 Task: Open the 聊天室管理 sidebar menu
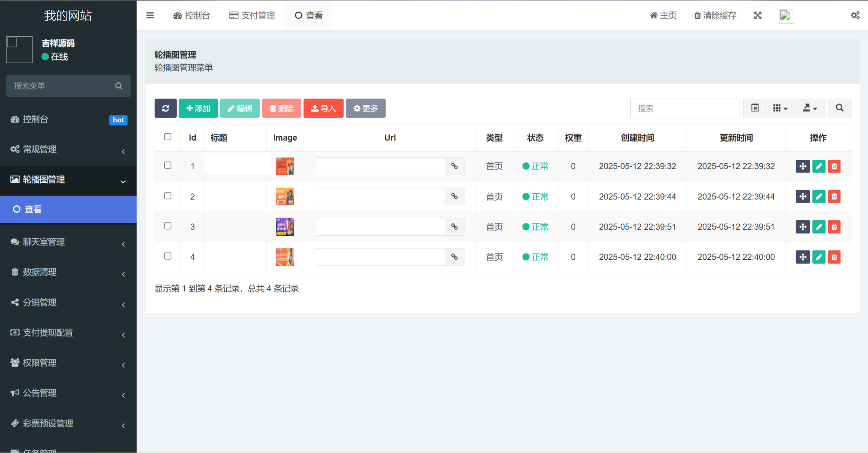(x=69, y=242)
